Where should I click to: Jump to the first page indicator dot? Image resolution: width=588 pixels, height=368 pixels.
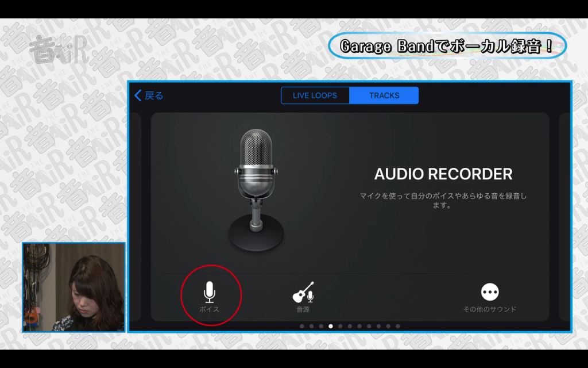click(302, 326)
